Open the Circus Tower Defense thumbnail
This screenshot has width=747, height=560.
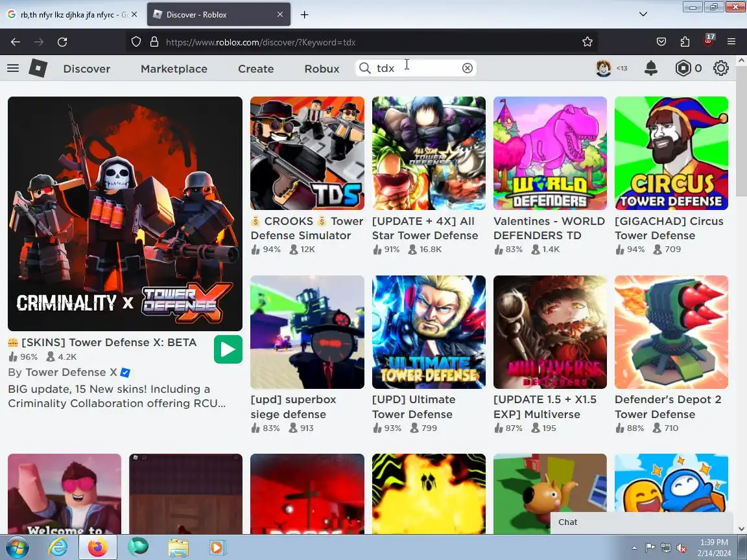click(671, 154)
